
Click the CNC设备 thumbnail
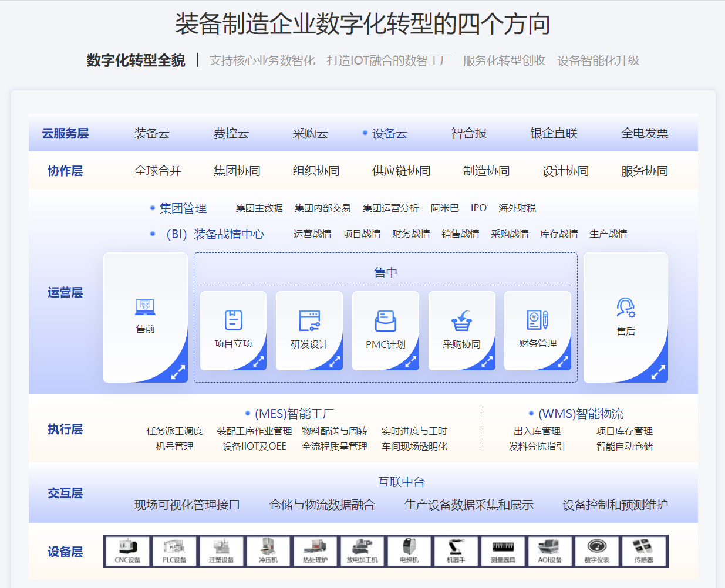(127, 551)
